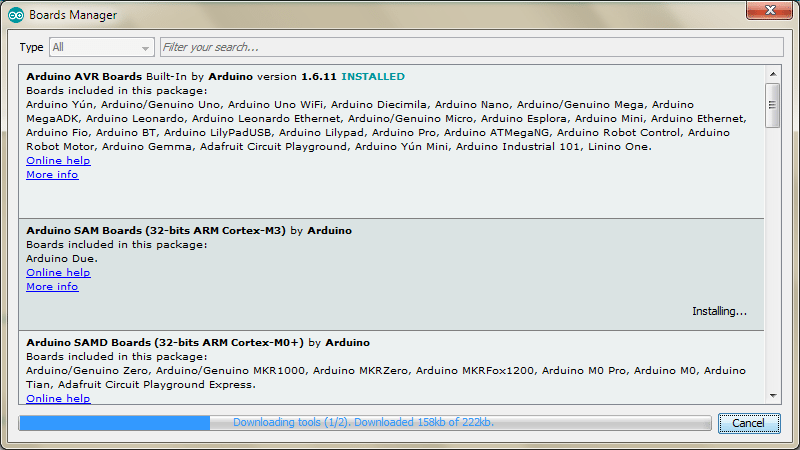The height and width of the screenshot is (450, 800).
Task: Open Online help for Arduino AVR Boards
Action: [x=58, y=161]
